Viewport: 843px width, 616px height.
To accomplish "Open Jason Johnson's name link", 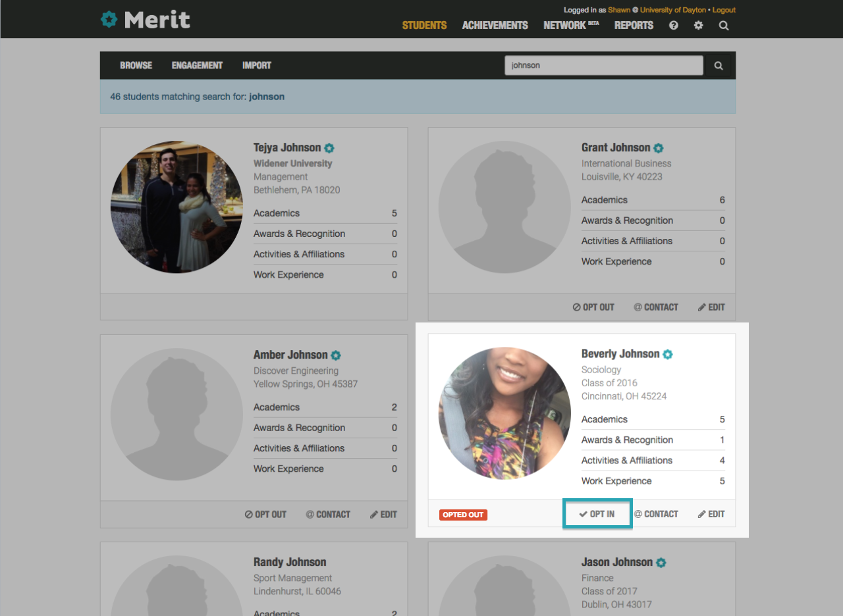I will coord(617,562).
